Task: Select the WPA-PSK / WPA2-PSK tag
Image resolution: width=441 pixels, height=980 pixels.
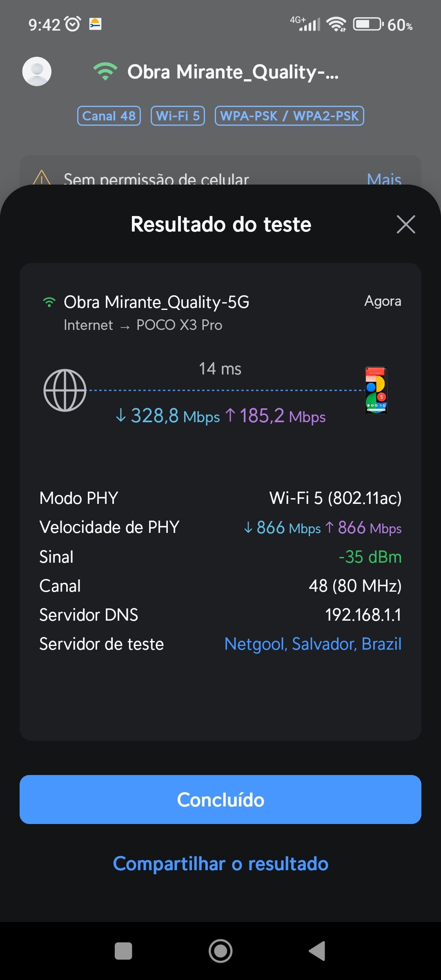Action: click(x=289, y=116)
